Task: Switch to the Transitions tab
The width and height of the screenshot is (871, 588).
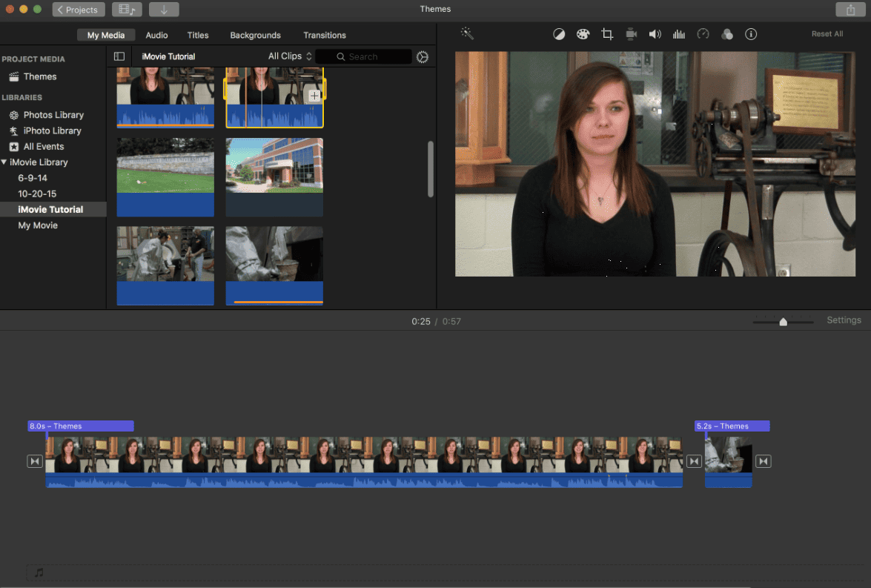Action: point(324,35)
